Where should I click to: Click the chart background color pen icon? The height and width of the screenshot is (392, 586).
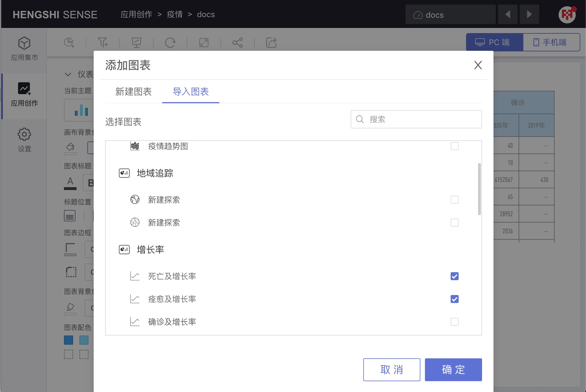pos(70,309)
